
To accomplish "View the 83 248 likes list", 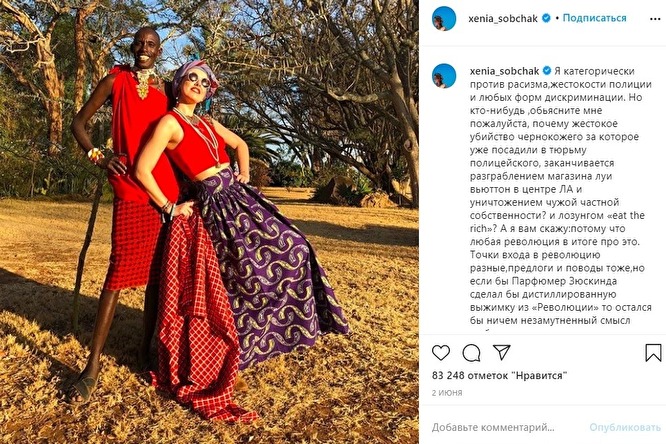I will [x=500, y=376].
